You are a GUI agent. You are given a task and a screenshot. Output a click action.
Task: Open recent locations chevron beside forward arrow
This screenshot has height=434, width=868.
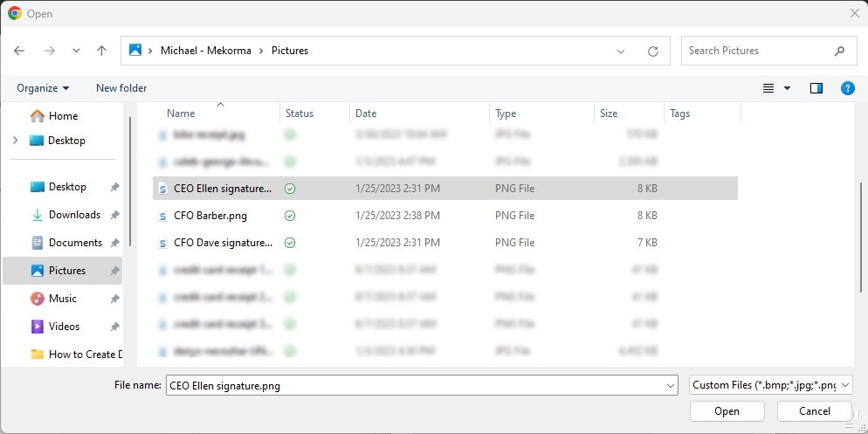click(76, 51)
